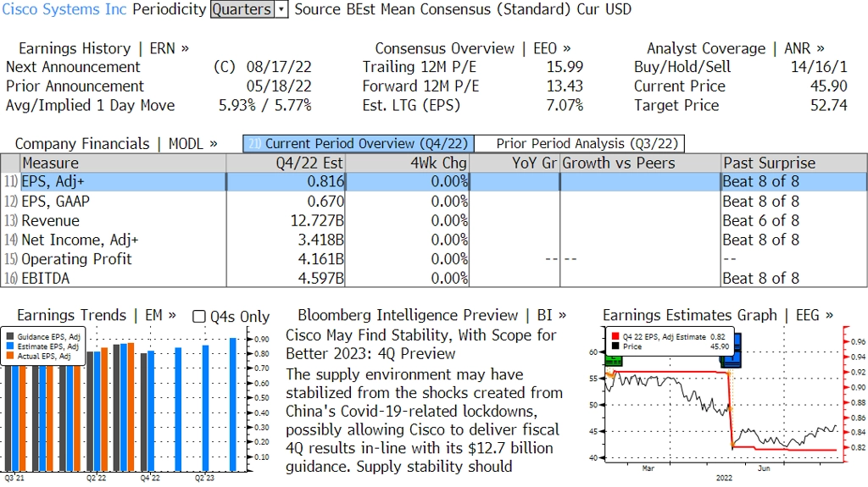
Task: Click the Estimate EPS, Adj legend swatch
Action: (10, 346)
